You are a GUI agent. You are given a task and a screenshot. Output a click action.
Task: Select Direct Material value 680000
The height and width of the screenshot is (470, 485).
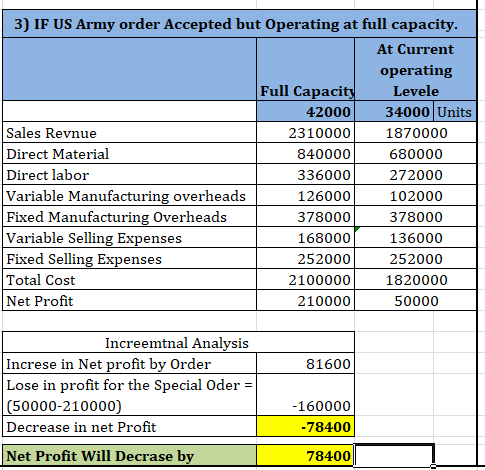point(415,153)
